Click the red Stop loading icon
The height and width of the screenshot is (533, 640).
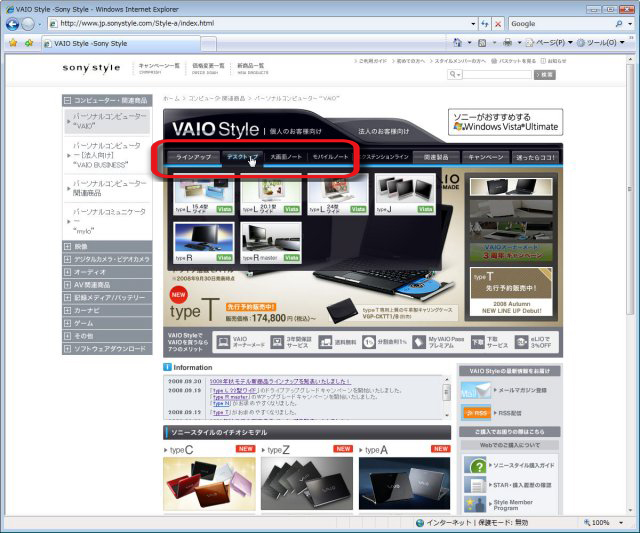(x=498, y=24)
